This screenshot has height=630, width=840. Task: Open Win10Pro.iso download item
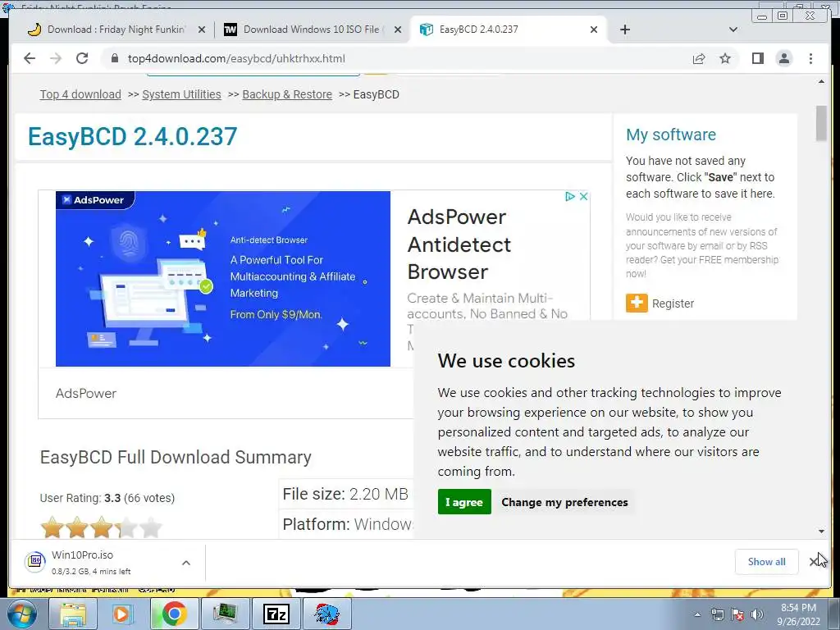(91, 563)
